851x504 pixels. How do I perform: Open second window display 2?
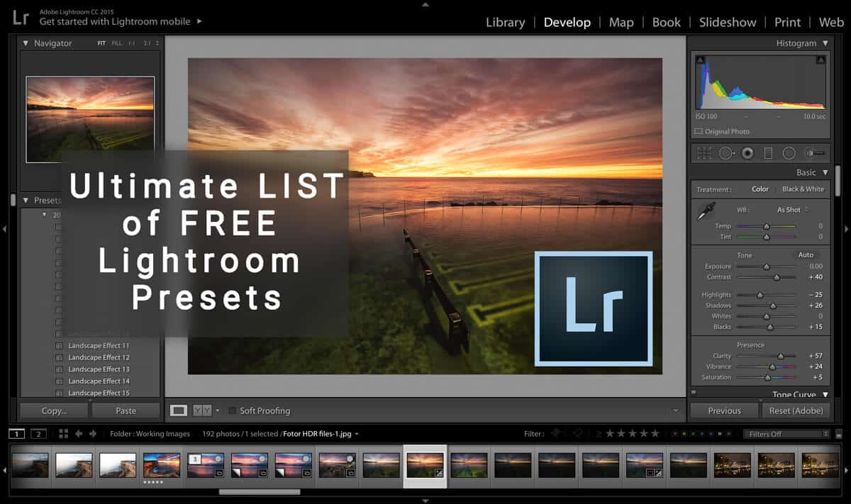38,434
